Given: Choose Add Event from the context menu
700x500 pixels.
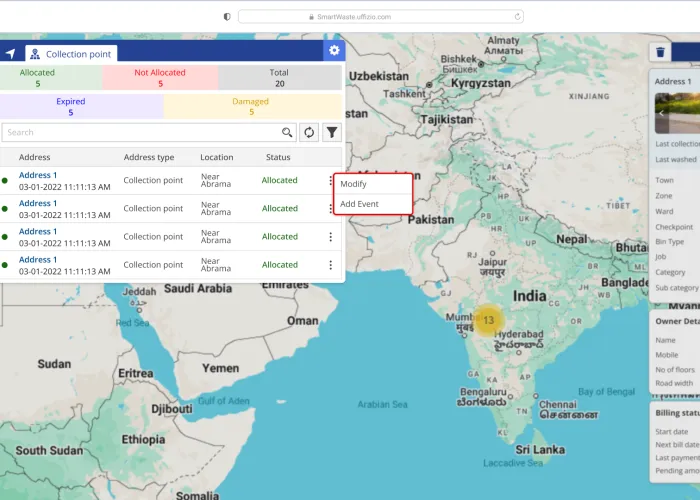Looking at the screenshot, I should point(359,204).
